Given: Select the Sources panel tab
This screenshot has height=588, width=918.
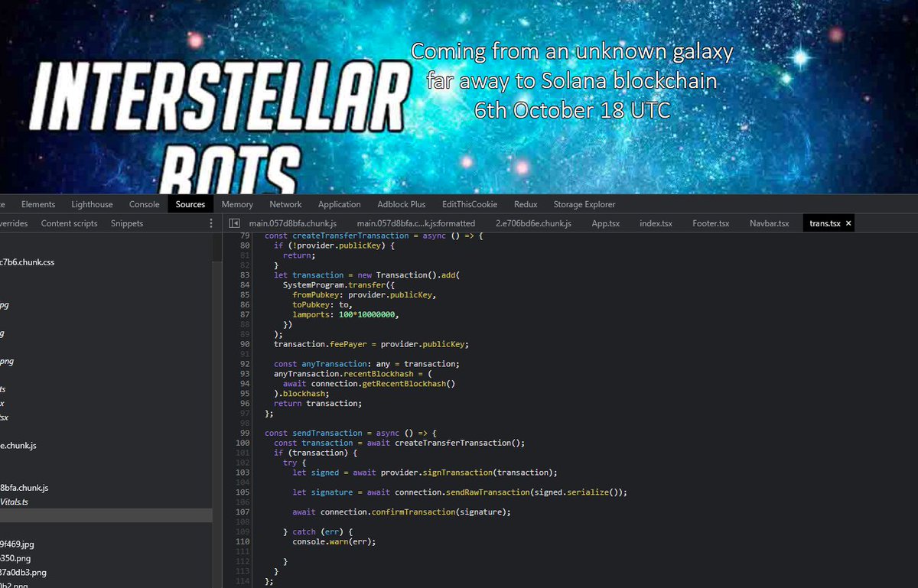Looking at the screenshot, I should pos(190,204).
